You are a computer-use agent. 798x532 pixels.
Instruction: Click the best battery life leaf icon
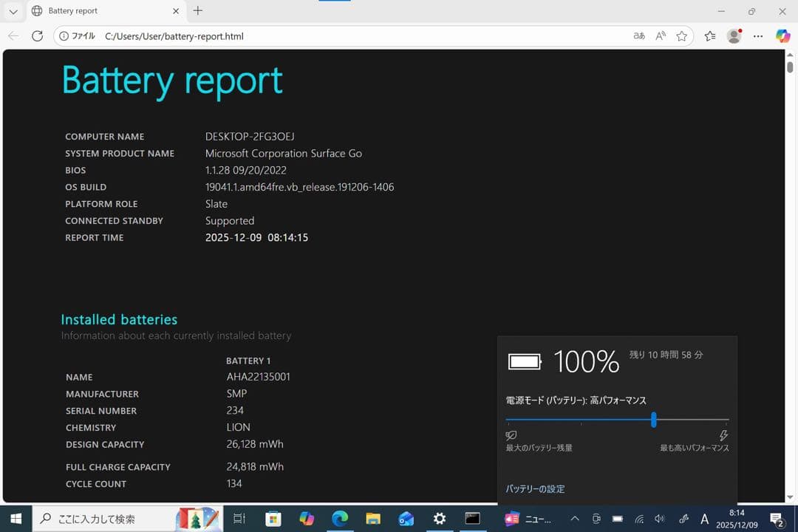point(511,435)
